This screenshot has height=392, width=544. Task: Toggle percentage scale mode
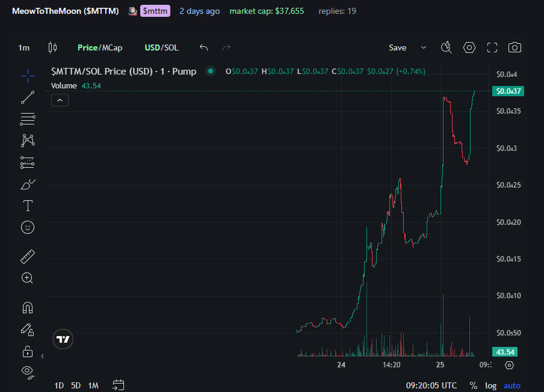tap(473, 385)
